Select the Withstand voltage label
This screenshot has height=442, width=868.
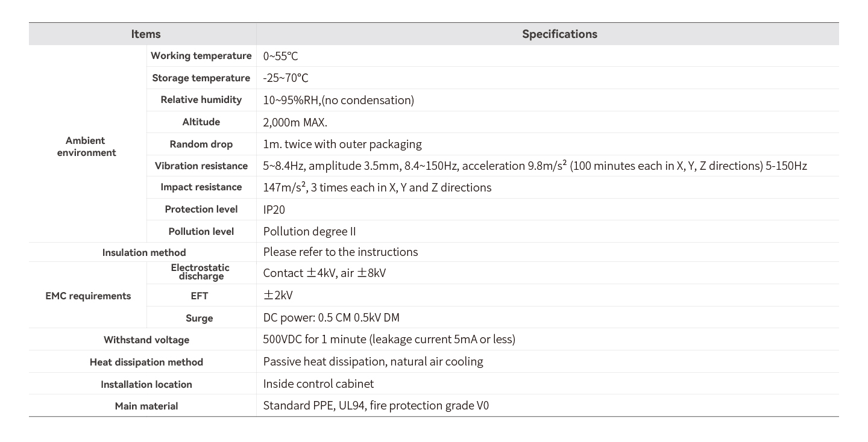coord(146,340)
